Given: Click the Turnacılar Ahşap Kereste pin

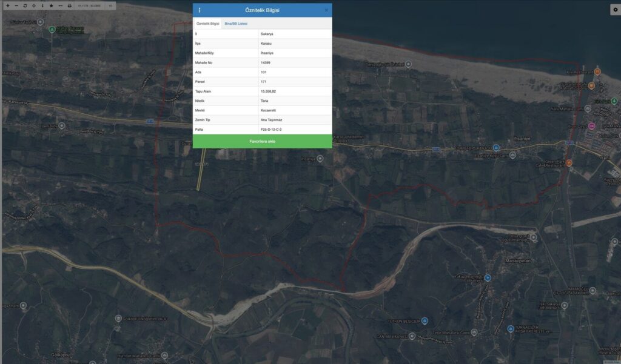Looking at the screenshot, I should pos(511,328).
